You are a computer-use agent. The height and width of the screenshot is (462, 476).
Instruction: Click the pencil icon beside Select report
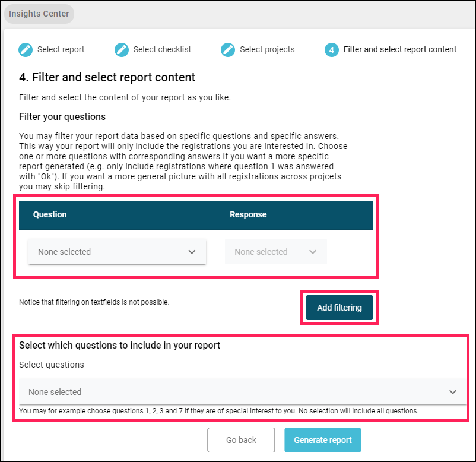[x=26, y=49]
